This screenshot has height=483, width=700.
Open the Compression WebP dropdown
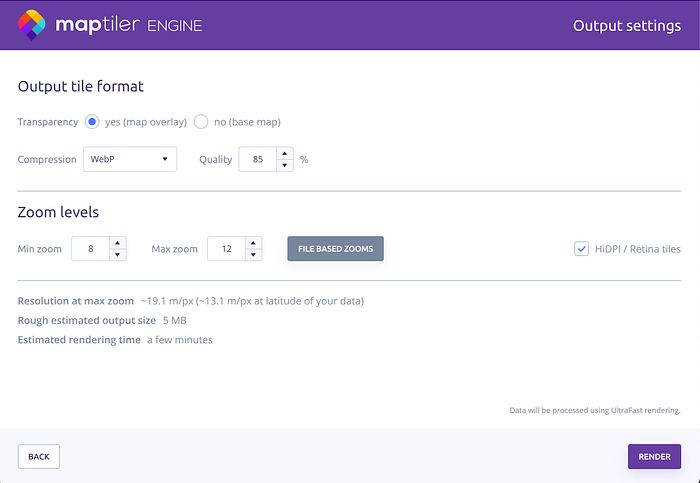[x=130, y=159]
